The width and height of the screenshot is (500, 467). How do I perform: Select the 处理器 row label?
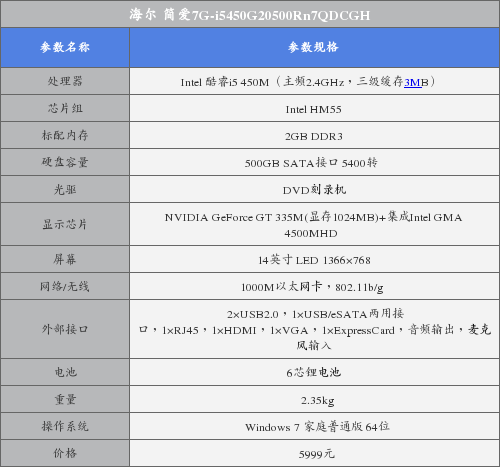pos(65,81)
